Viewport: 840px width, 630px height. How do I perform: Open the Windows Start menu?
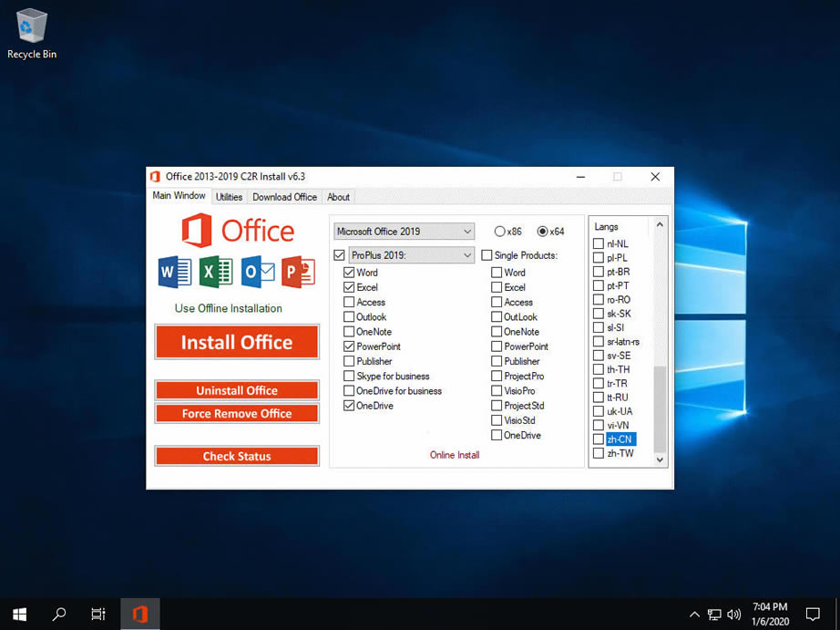tap(18, 614)
